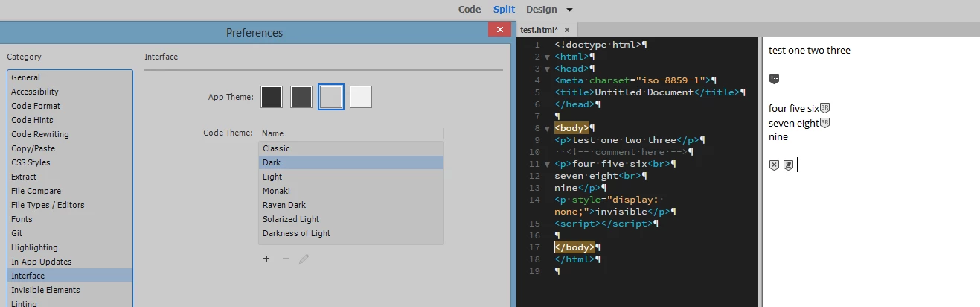The height and width of the screenshot is (307, 980).
Task: Click the script marker icon in design view
Action: coord(788,165)
